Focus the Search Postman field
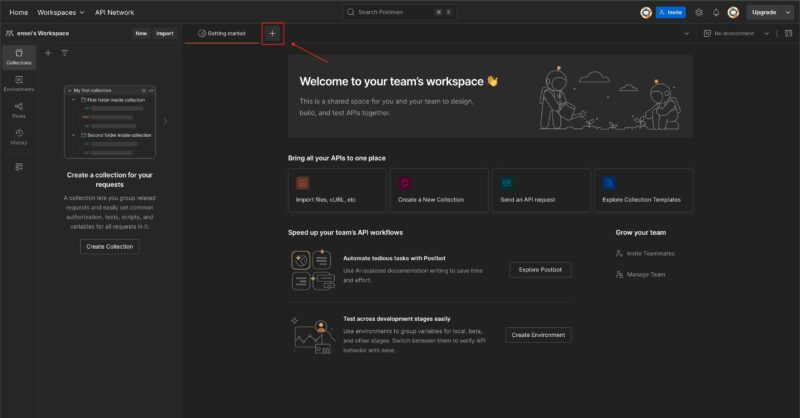Screen dimensions: 800x418 click(x=399, y=12)
